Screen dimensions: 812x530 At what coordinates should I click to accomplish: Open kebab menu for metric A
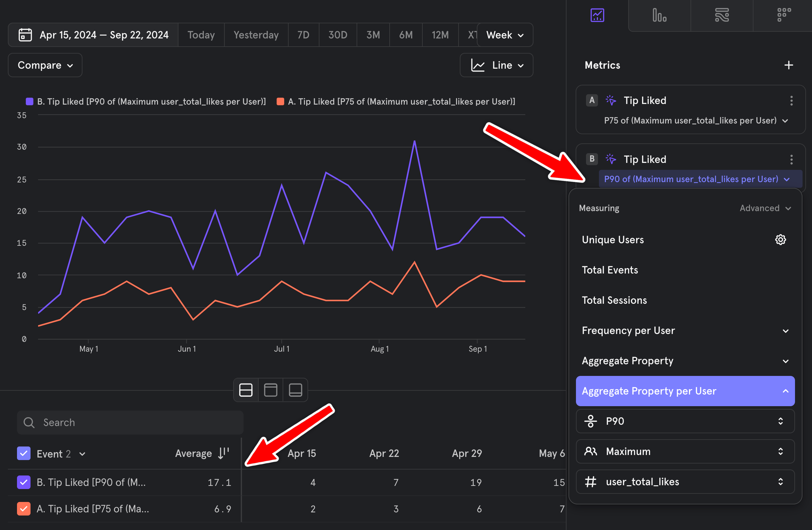791,101
